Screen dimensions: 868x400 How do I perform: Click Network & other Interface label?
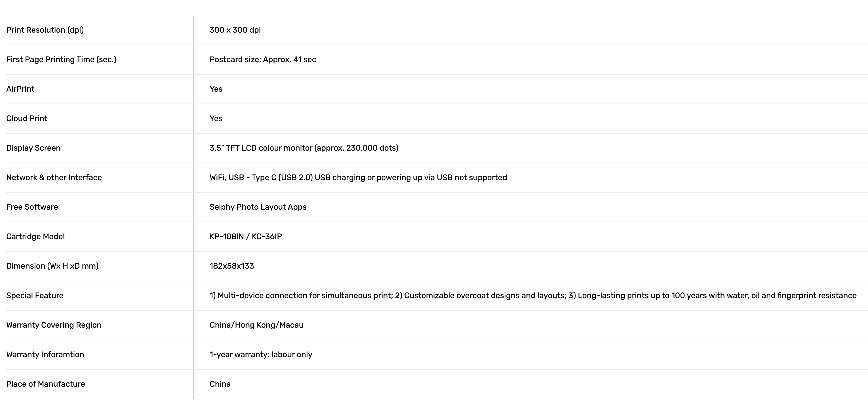54,178
